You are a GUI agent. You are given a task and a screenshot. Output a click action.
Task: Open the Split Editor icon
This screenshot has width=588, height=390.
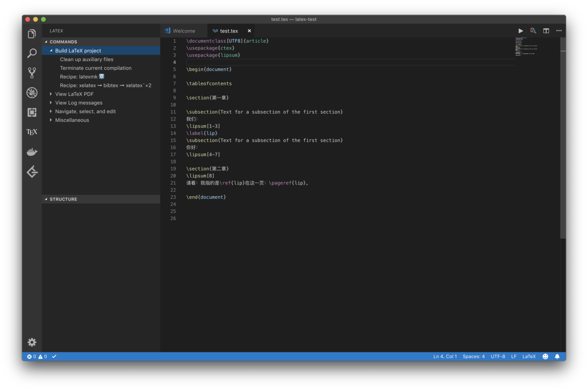coord(546,30)
